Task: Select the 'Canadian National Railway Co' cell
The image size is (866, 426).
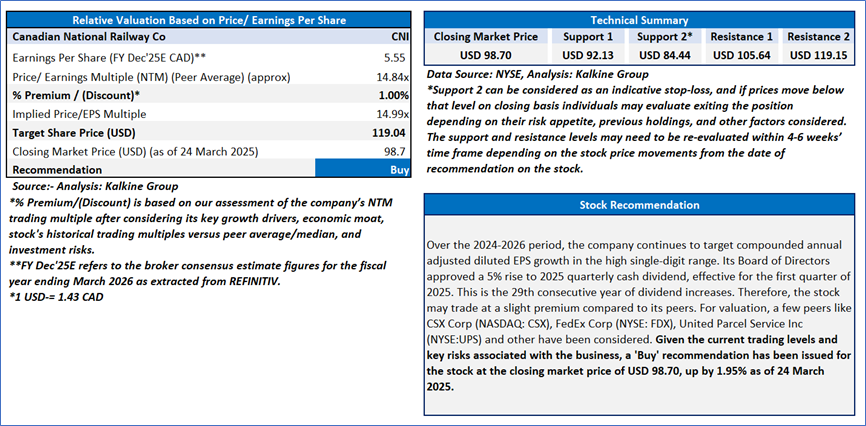Action: click(89, 37)
